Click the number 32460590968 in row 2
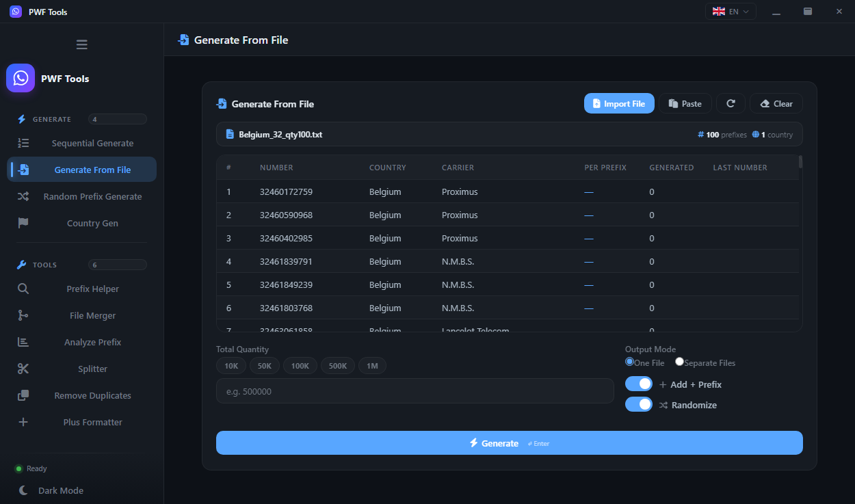The width and height of the screenshot is (855, 504). [x=286, y=215]
